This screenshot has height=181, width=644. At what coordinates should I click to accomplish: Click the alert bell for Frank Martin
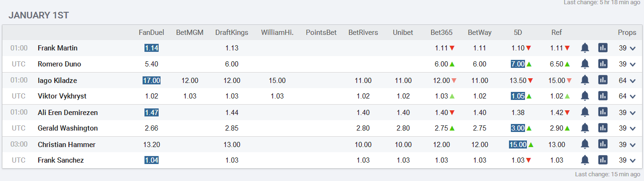[x=585, y=48]
